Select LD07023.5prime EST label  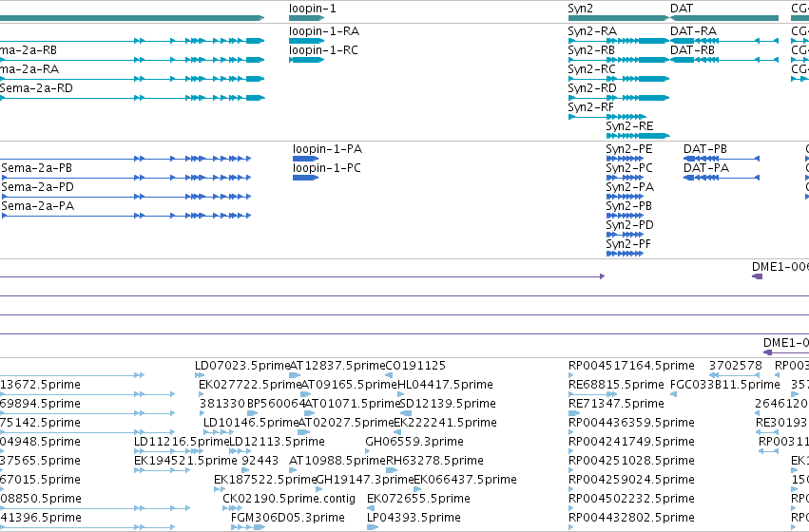coord(242,366)
